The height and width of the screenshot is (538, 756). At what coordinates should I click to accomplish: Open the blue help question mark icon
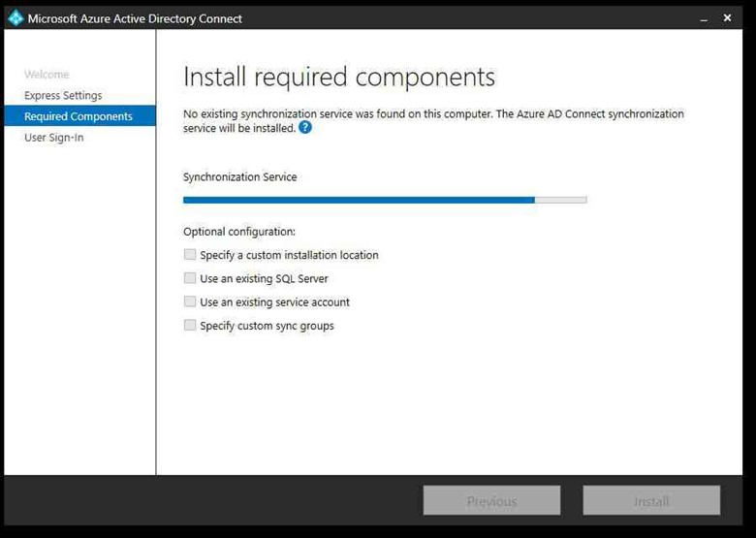[x=305, y=127]
